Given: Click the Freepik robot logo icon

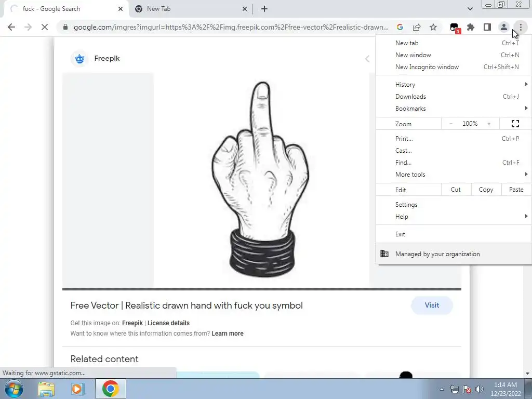Looking at the screenshot, I should click(x=79, y=58).
